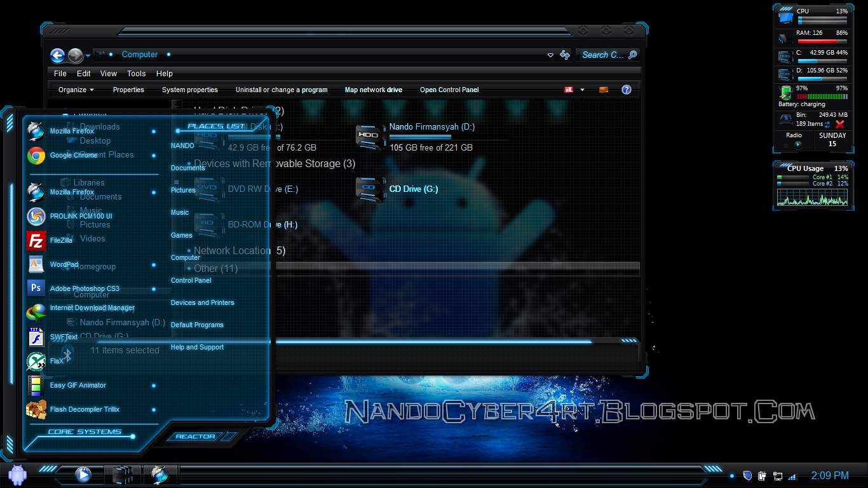Image resolution: width=868 pixels, height=488 pixels.
Task: Refresh the Computer address bar
Action: click(x=564, y=55)
